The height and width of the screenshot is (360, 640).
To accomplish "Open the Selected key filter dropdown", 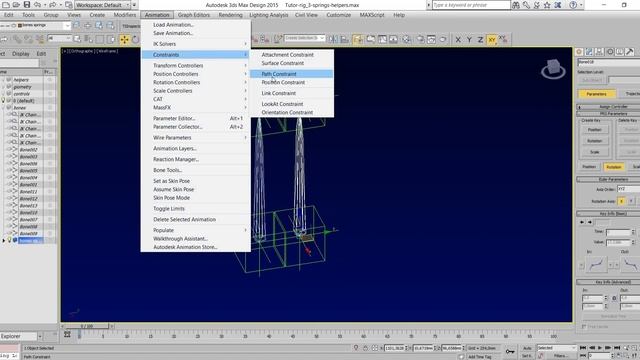I will tap(556, 348).
